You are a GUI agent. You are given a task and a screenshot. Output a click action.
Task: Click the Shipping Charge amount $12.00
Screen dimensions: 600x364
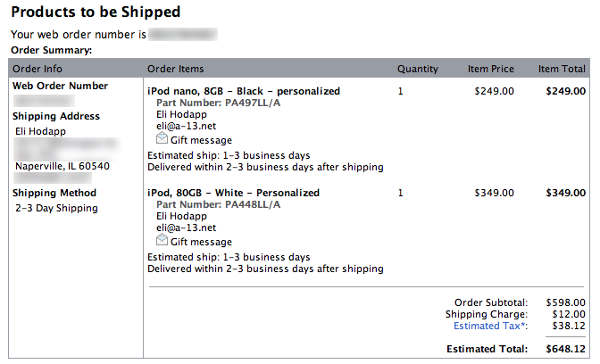[x=569, y=314]
